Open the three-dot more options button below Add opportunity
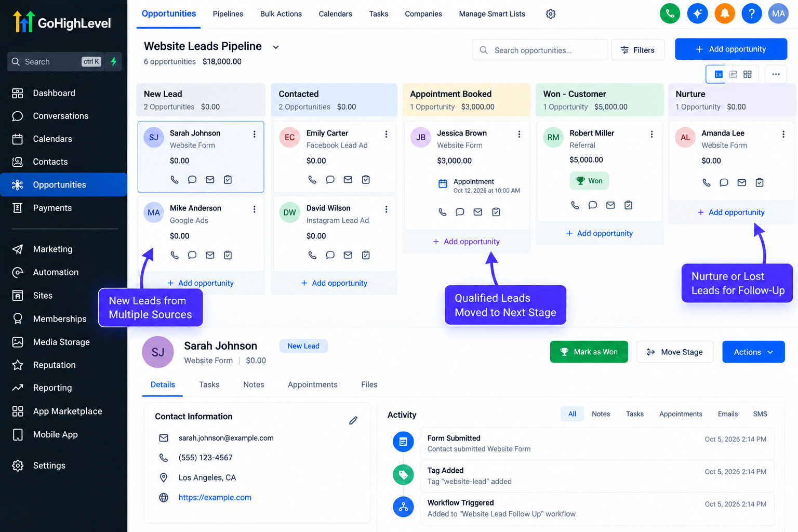Image resolution: width=798 pixels, height=532 pixels. [x=776, y=74]
